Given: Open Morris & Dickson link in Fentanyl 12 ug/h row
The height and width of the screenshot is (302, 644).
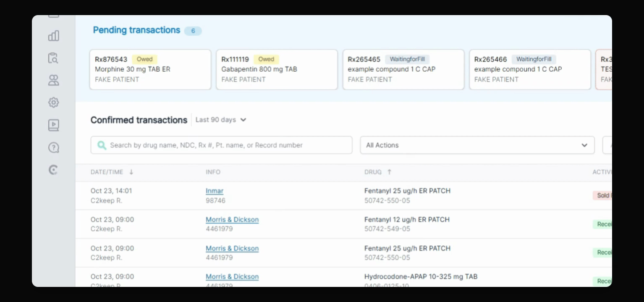Looking at the screenshot, I should click(232, 219).
